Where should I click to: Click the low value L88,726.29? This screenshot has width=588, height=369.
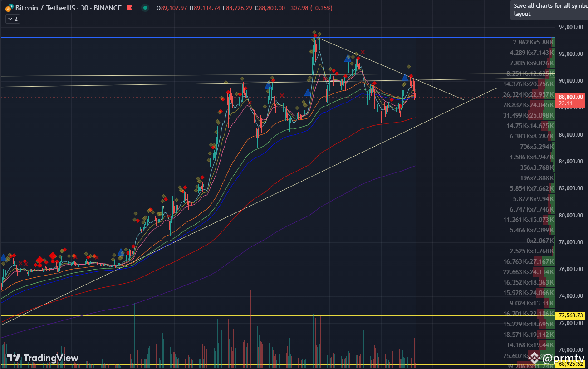pyautogui.click(x=237, y=8)
